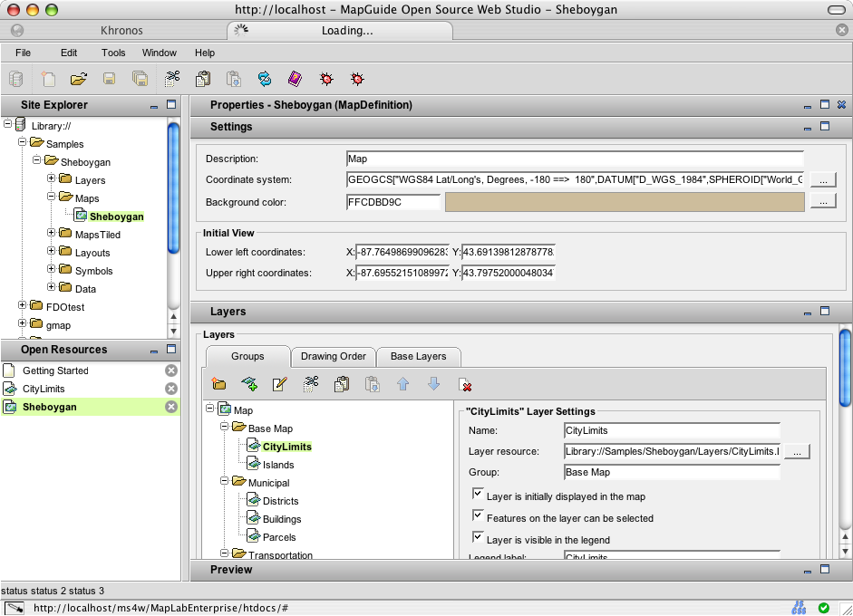Expand the Layers folder in Site Explorer

click(52, 180)
